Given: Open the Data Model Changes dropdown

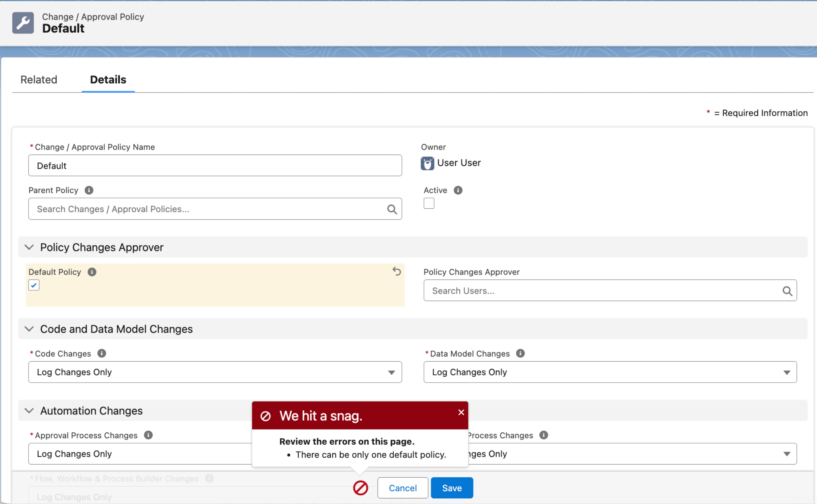Looking at the screenshot, I should [610, 372].
